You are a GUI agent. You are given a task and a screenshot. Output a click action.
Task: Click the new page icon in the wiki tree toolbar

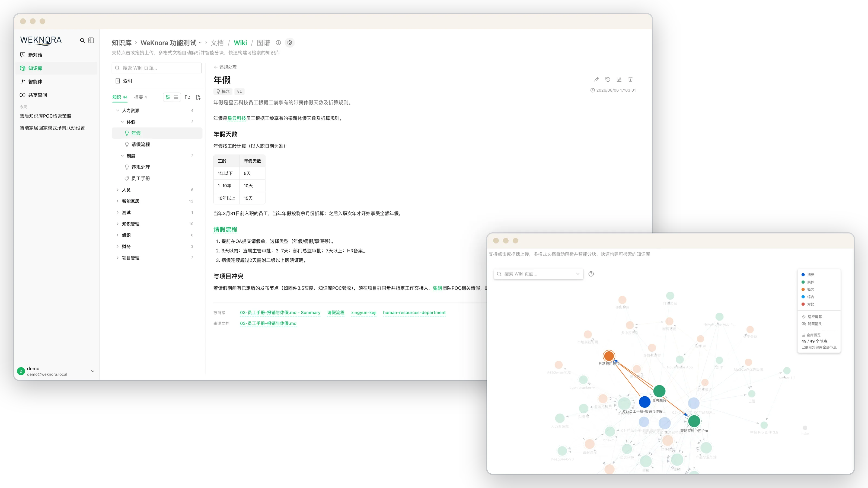[198, 97]
